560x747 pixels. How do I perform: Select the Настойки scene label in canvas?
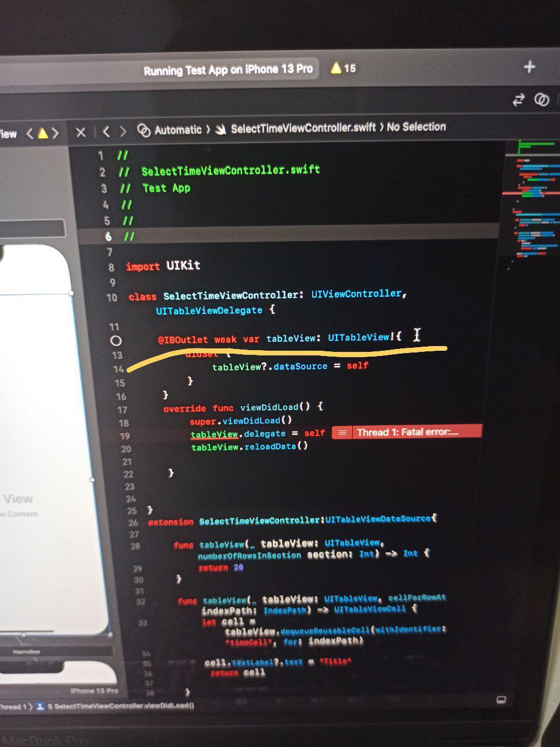coord(26,651)
